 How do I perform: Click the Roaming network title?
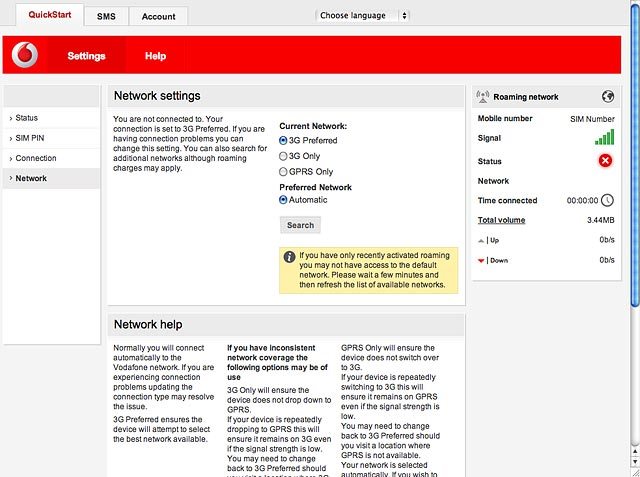pos(526,97)
